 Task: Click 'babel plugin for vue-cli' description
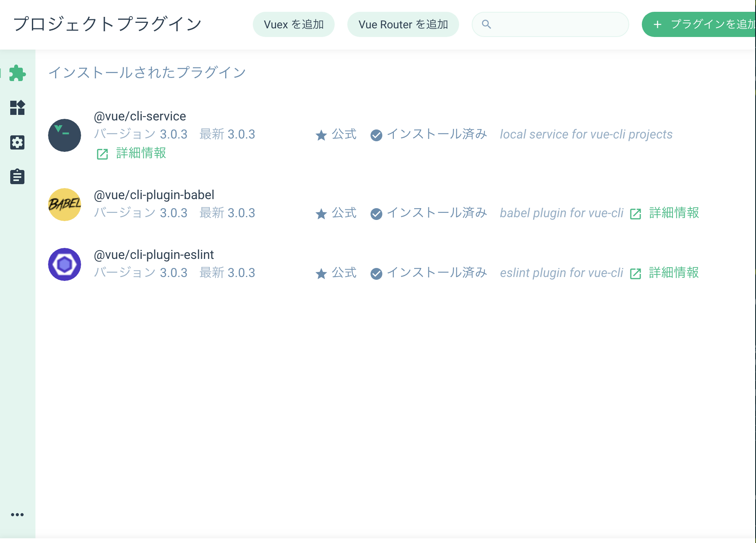click(561, 213)
